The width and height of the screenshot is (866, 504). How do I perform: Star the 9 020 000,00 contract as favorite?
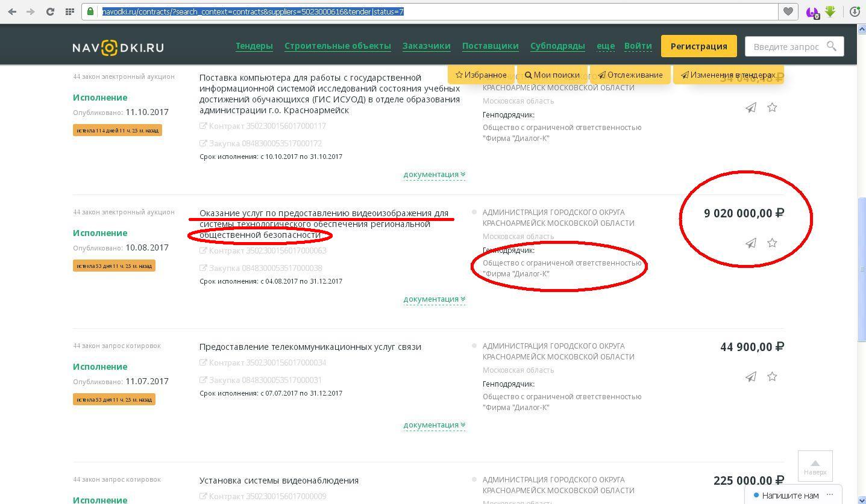(772, 243)
